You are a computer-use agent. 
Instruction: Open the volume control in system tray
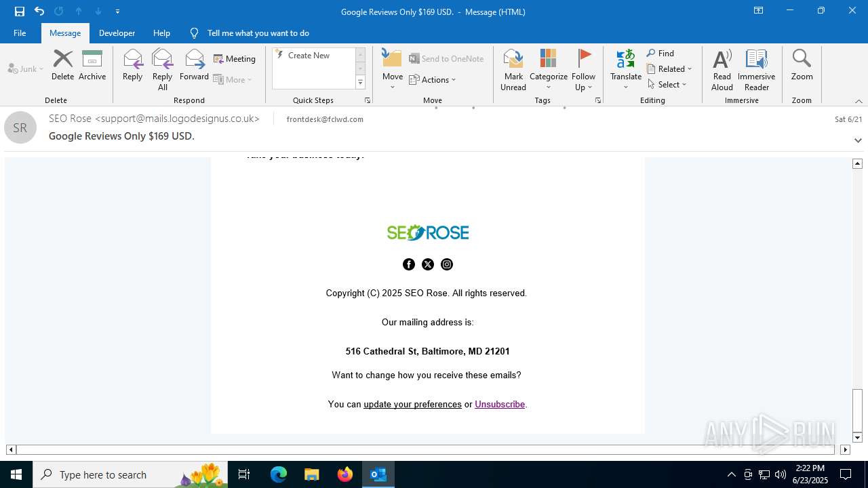(x=781, y=474)
